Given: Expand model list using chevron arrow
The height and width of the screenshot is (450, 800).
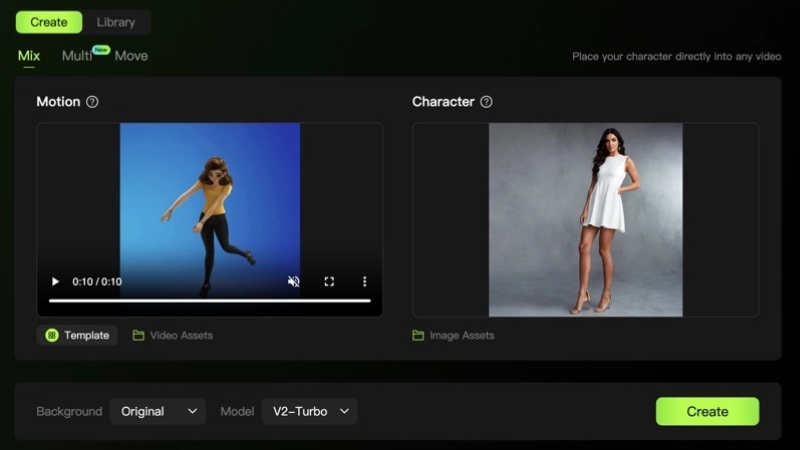Looking at the screenshot, I should 345,411.
